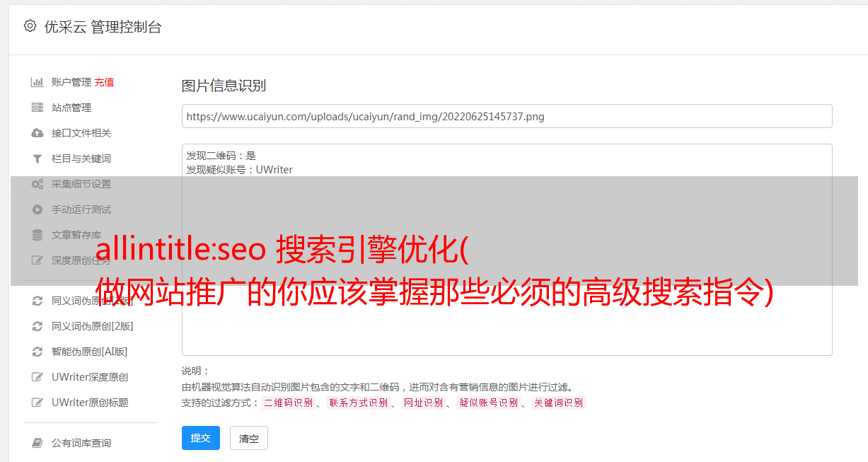Image resolution: width=868 pixels, height=462 pixels.
Task: Open 站点管理 in the sidebar
Action: 71,108
